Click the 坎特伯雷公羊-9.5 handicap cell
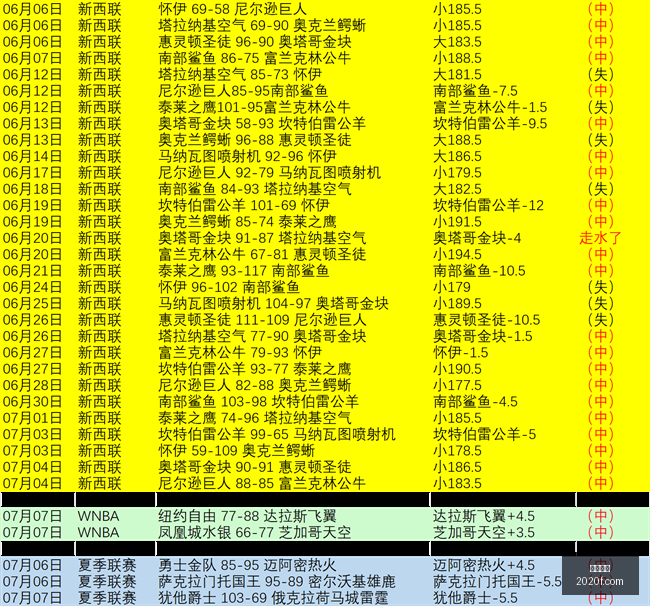This screenshot has width=650, height=606. [x=490, y=124]
